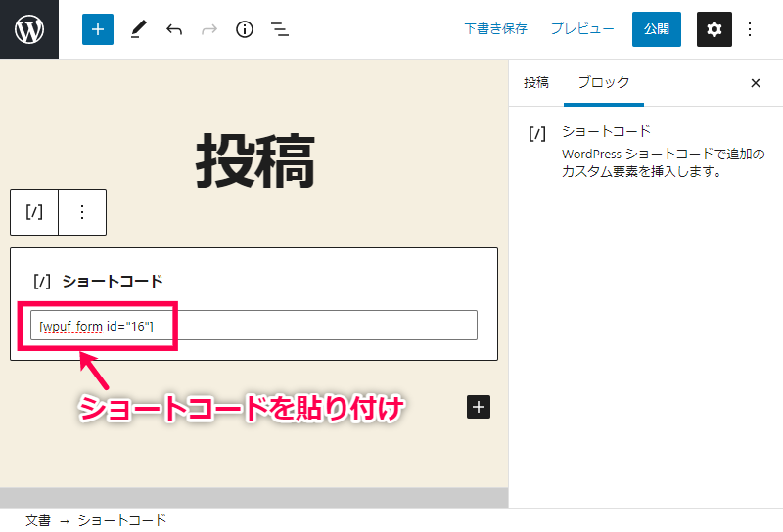The width and height of the screenshot is (783, 532).
Task: Click the shortcode block type icon in block toolbar
Action: [34, 212]
